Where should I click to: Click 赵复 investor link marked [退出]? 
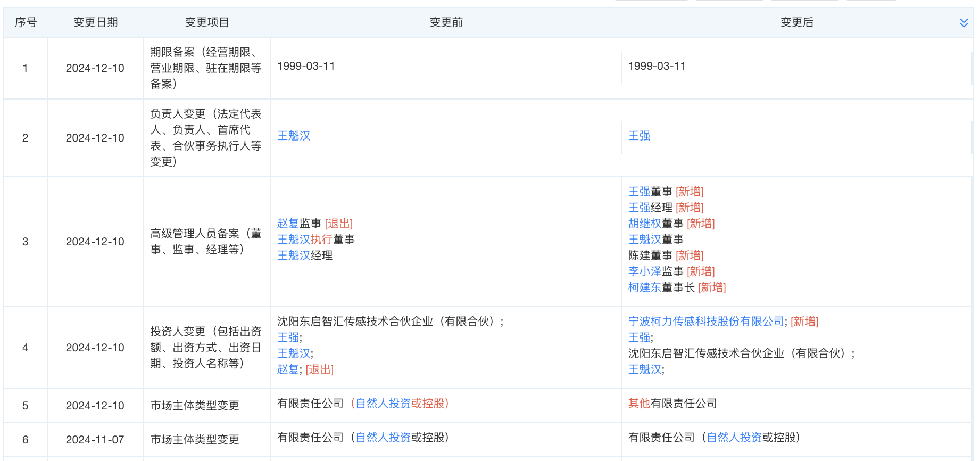click(x=288, y=369)
